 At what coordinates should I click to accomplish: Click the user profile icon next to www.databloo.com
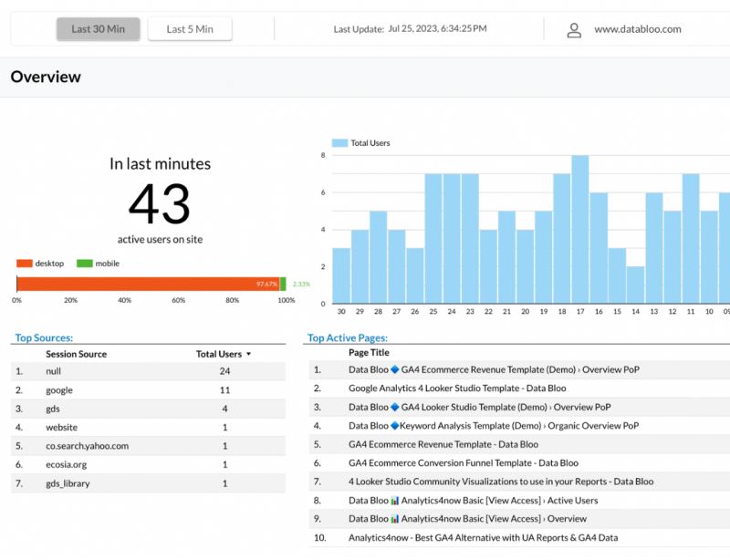coord(574,29)
